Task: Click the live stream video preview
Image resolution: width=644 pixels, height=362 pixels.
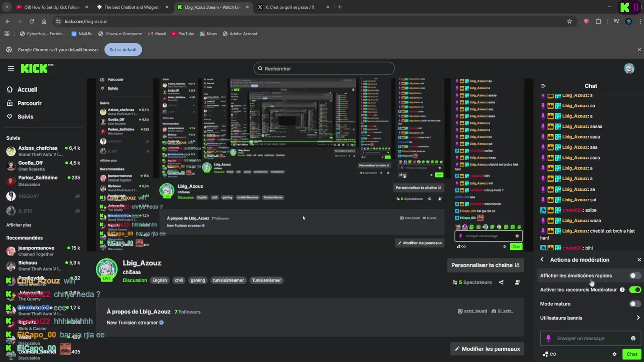Action: tap(309, 165)
